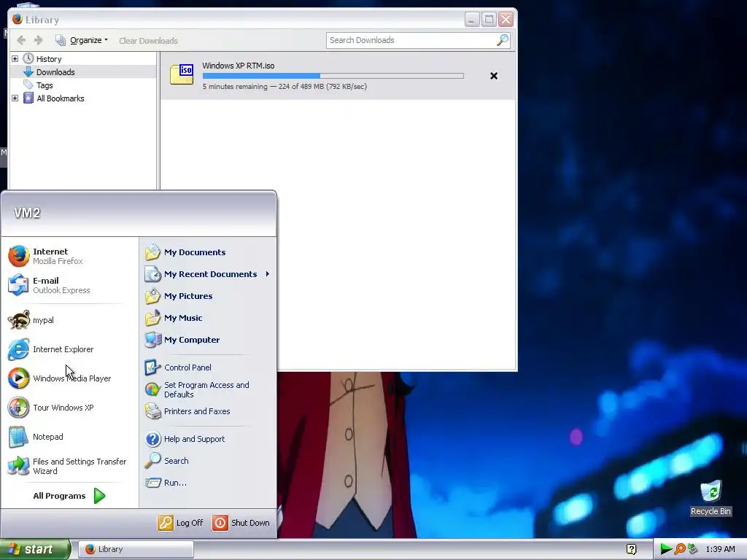
Task: Select Downloads in Library sidebar
Action: pyautogui.click(x=49, y=72)
